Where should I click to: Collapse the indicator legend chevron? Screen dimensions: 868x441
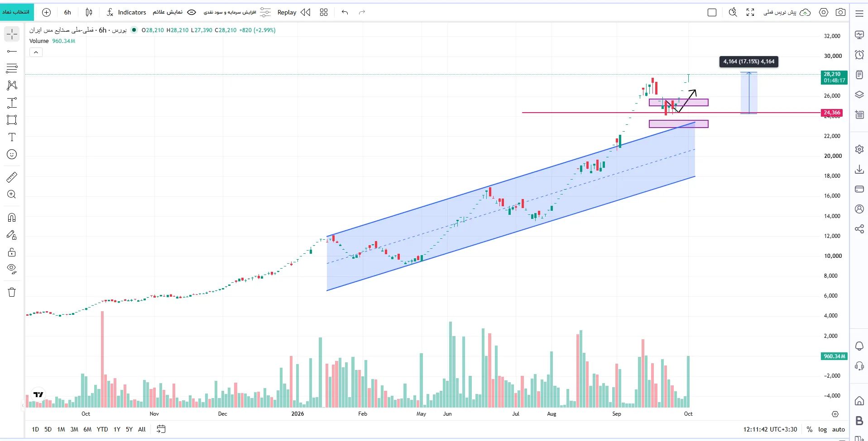pyautogui.click(x=36, y=52)
